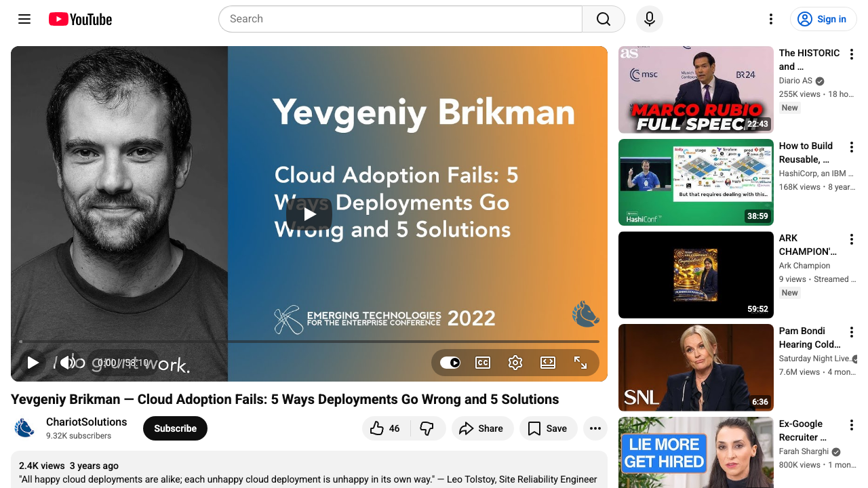Open the hamburger guide menu
The height and width of the screenshot is (488, 868).
(x=24, y=19)
